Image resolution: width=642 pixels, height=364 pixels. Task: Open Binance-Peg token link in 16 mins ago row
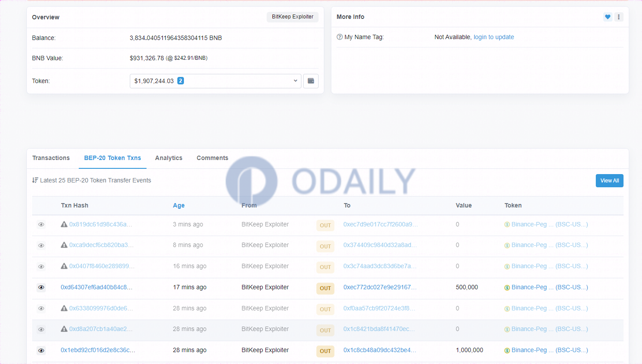pos(550,266)
